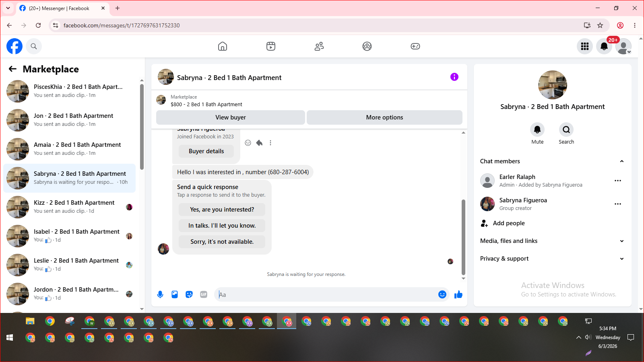The image size is (644, 362).
Task: Send quick response 'Yes, are you interested?'
Action: pyautogui.click(x=222, y=210)
